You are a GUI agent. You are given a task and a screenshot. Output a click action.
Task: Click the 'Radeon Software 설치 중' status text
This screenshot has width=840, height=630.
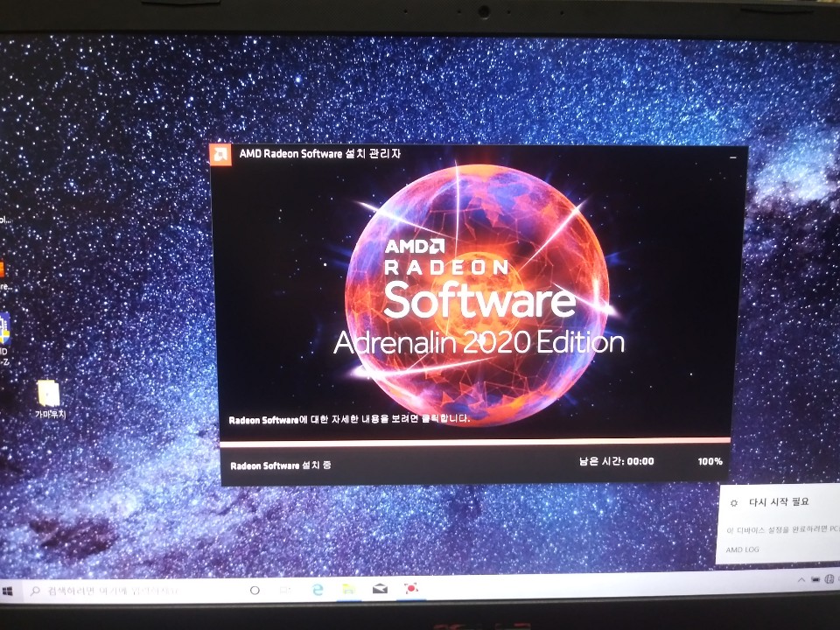280,465
